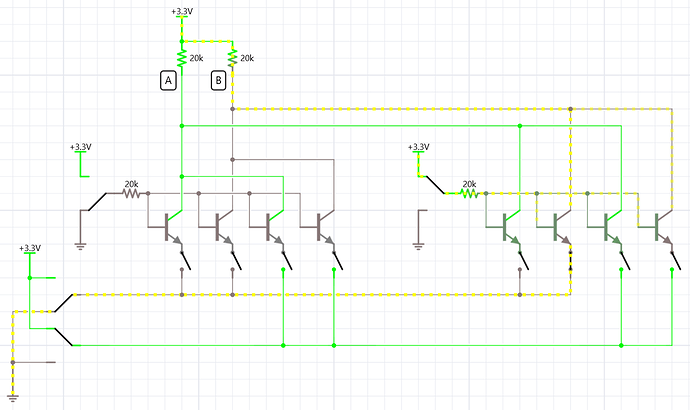The width and height of the screenshot is (690, 410).
Task: Toggle emitter switch under fourth left transistor
Action: [x=338, y=260]
